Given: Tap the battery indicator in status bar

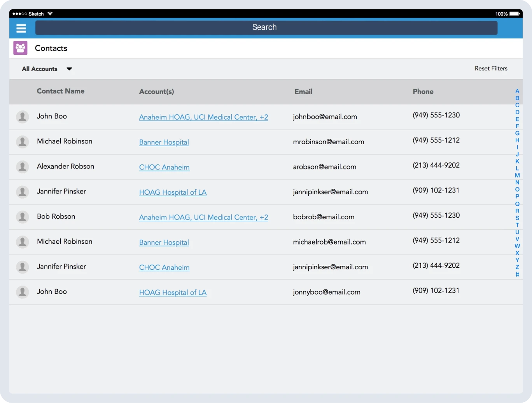Looking at the screenshot, I should point(514,14).
